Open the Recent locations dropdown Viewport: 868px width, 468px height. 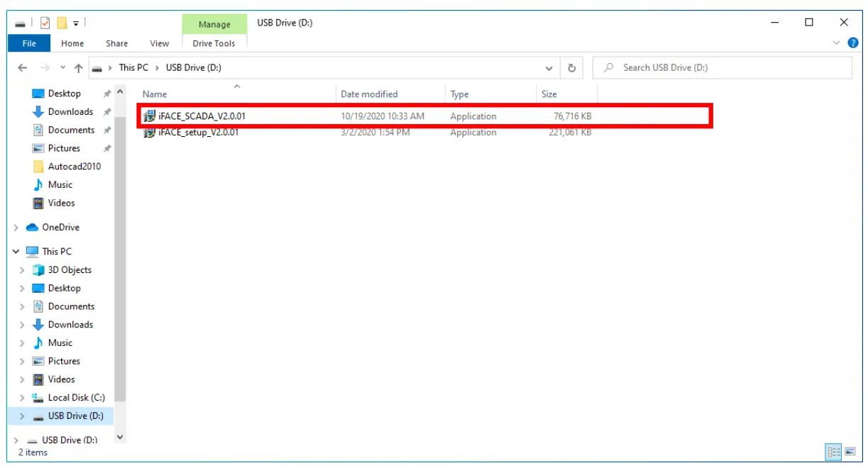[x=62, y=68]
